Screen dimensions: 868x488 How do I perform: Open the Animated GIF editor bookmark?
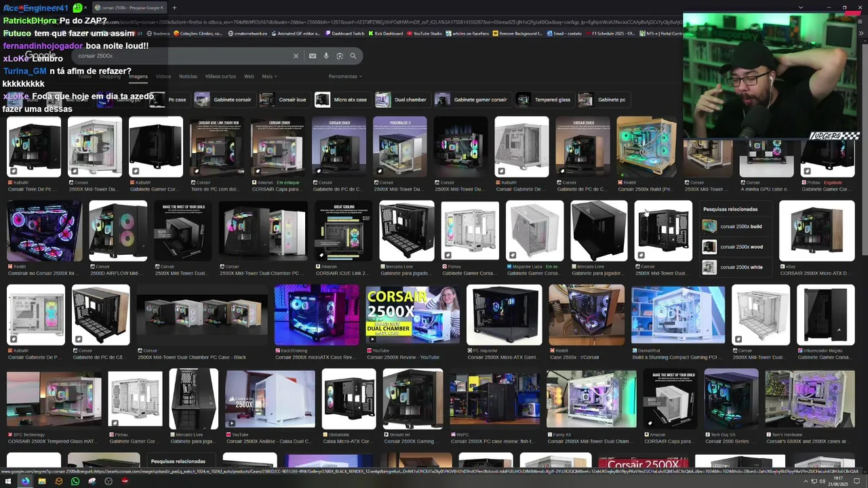(x=295, y=33)
